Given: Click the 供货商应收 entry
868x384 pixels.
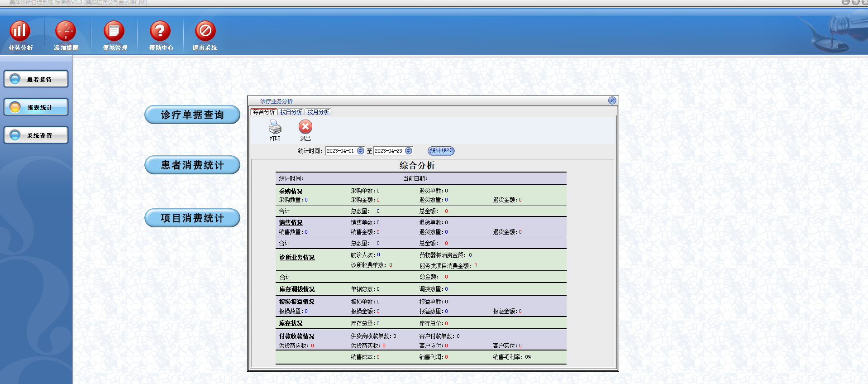Looking at the screenshot, I should click(x=296, y=346).
